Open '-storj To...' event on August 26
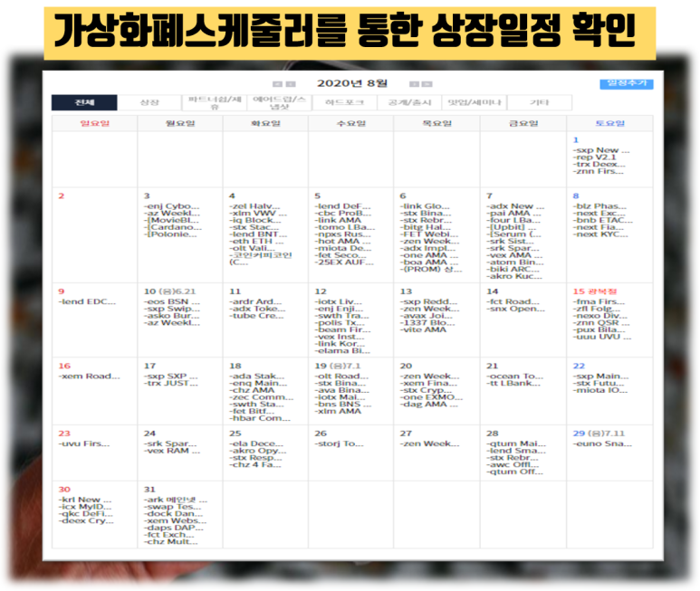700x591 pixels. [x=339, y=443]
